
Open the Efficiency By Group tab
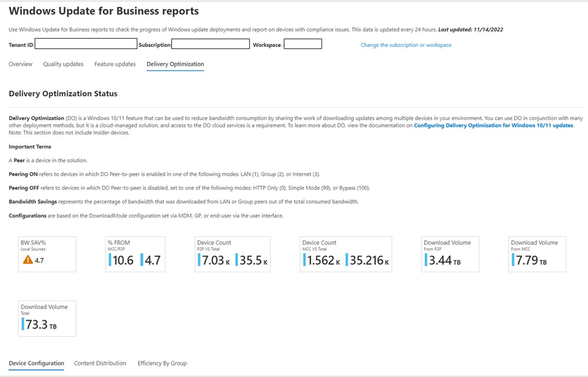pyautogui.click(x=162, y=363)
